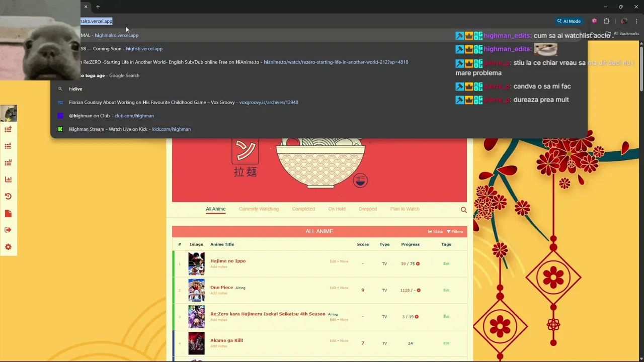Open the Add Anime list icon in sidebar

click(x=8, y=130)
